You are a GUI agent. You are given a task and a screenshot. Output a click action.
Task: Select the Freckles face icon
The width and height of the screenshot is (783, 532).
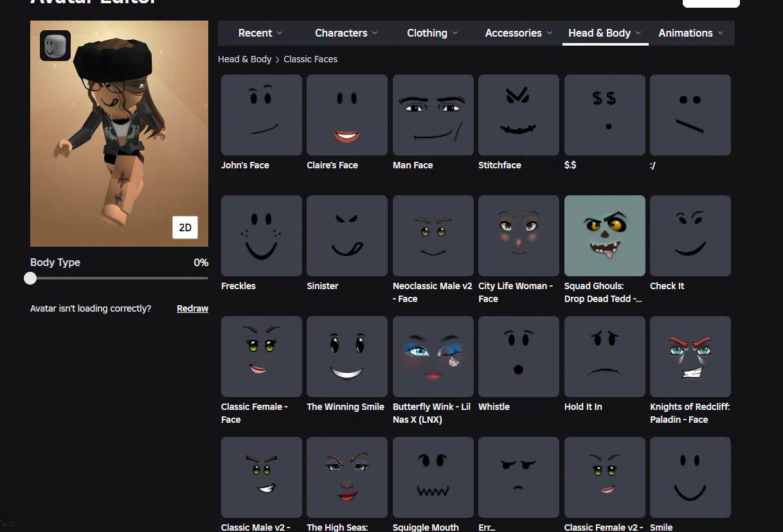(x=261, y=236)
